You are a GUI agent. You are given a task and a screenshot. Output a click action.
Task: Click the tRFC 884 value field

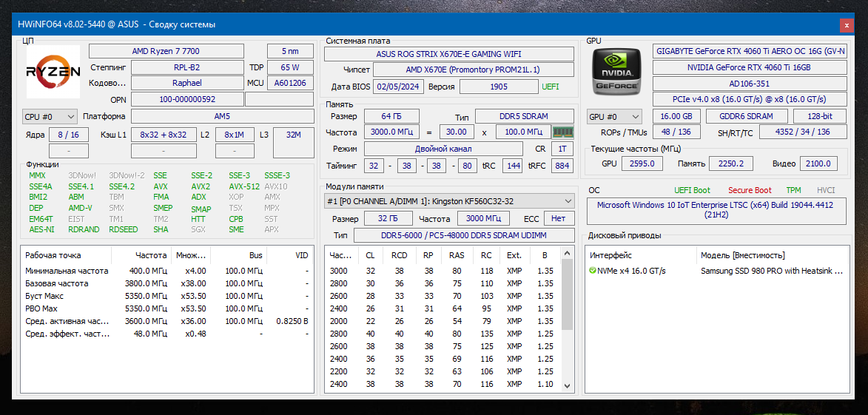point(562,166)
